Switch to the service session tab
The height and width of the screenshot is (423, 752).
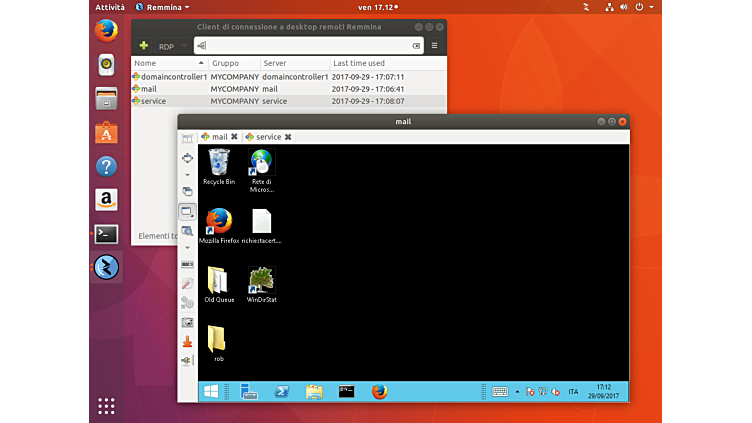(x=268, y=137)
